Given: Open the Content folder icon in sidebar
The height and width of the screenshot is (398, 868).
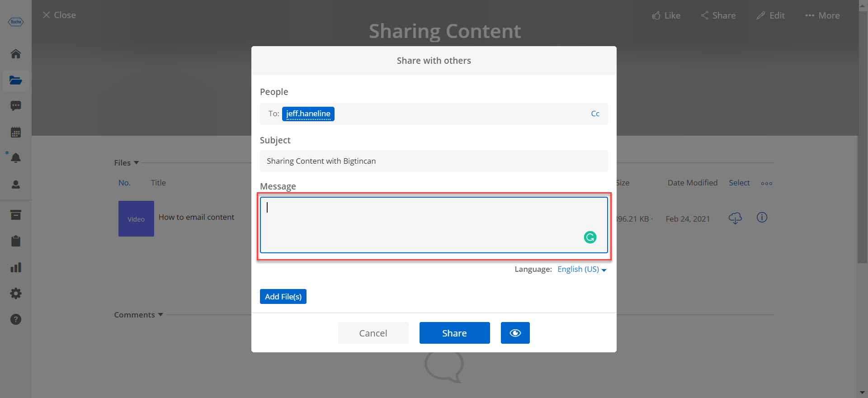Looking at the screenshot, I should [16, 81].
